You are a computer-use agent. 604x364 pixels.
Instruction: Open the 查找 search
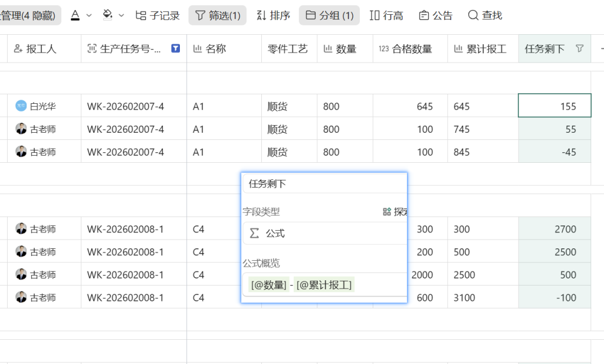pyautogui.click(x=485, y=15)
